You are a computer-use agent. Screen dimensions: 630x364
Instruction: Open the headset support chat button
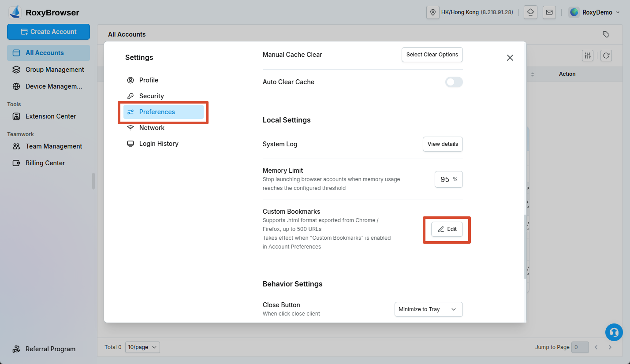(614, 332)
